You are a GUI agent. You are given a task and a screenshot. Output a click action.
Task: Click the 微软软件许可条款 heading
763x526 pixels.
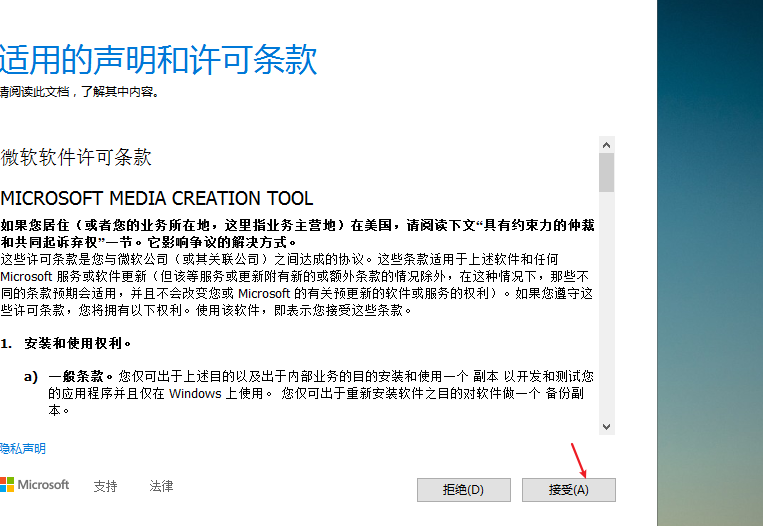76,157
